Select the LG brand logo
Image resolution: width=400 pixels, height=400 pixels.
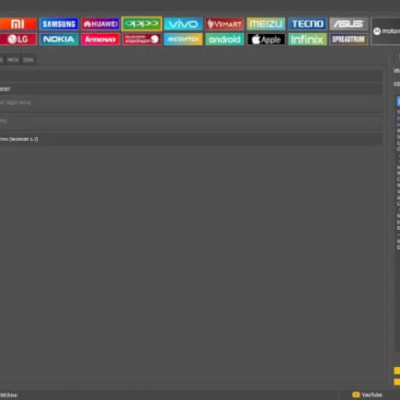point(18,39)
